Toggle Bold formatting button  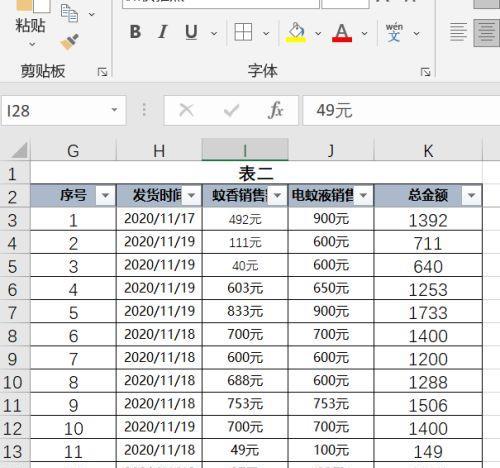click(135, 32)
